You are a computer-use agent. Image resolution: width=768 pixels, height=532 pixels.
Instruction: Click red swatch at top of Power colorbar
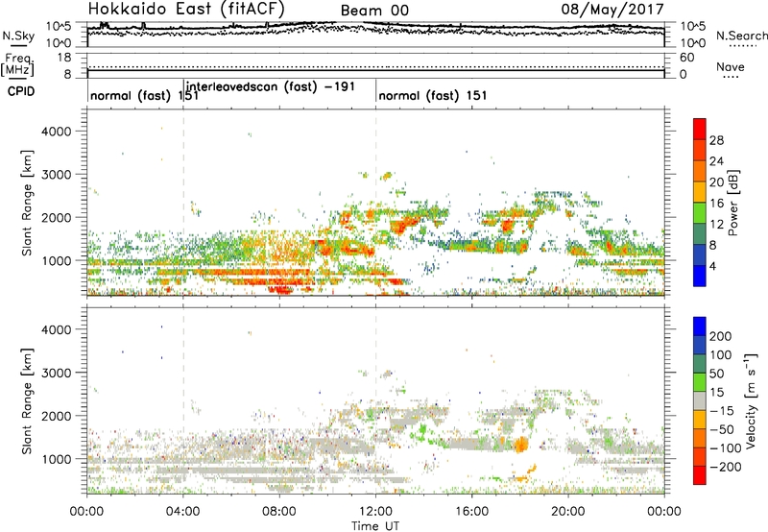(700, 129)
